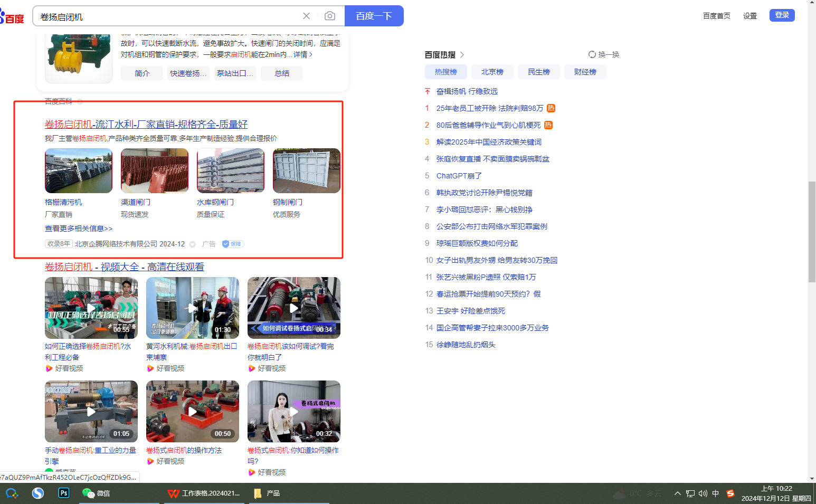Open 设置 in the top bar
The height and width of the screenshot is (504, 816).
coord(750,16)
